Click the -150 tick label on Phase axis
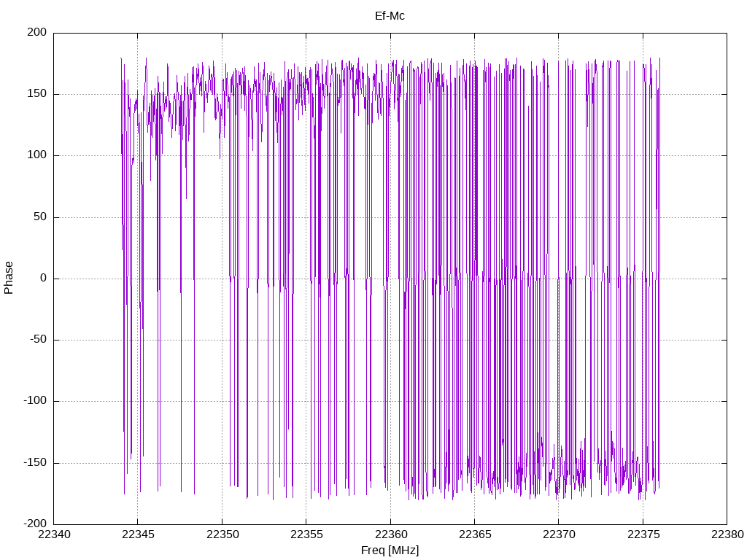 point(35,463)
